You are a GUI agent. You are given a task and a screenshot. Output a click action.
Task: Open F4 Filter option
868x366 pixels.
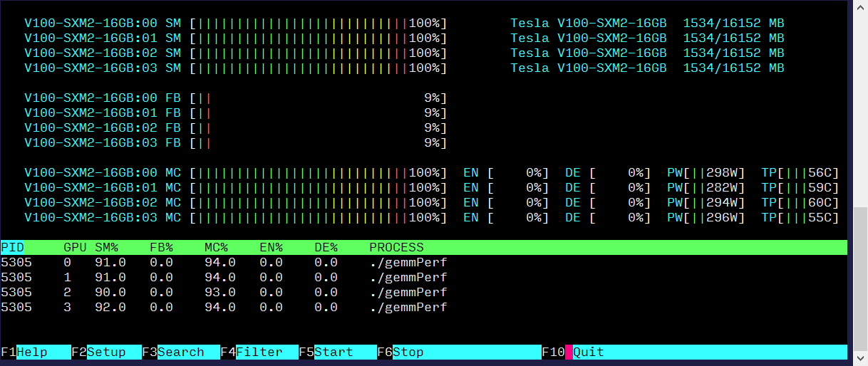click(259, 352)
